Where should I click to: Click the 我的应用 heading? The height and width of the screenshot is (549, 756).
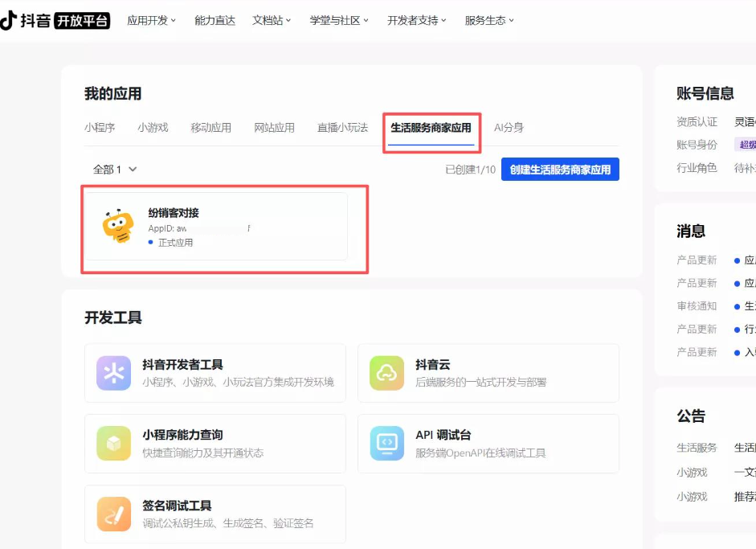[112, 93]
